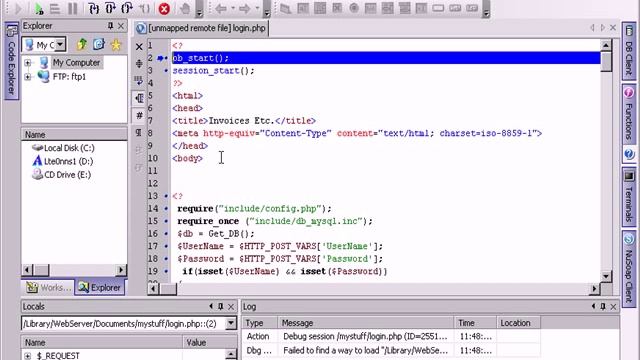This screenshot has width=640, height=360.
Task: Click the Name column header in Explorer
Action: [74, 134]
